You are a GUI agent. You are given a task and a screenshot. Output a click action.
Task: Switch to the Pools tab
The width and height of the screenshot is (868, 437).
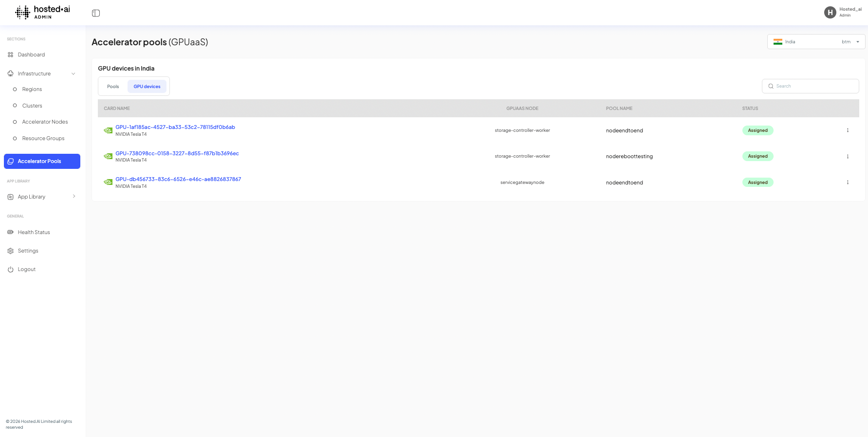click(x=113, y=87)
